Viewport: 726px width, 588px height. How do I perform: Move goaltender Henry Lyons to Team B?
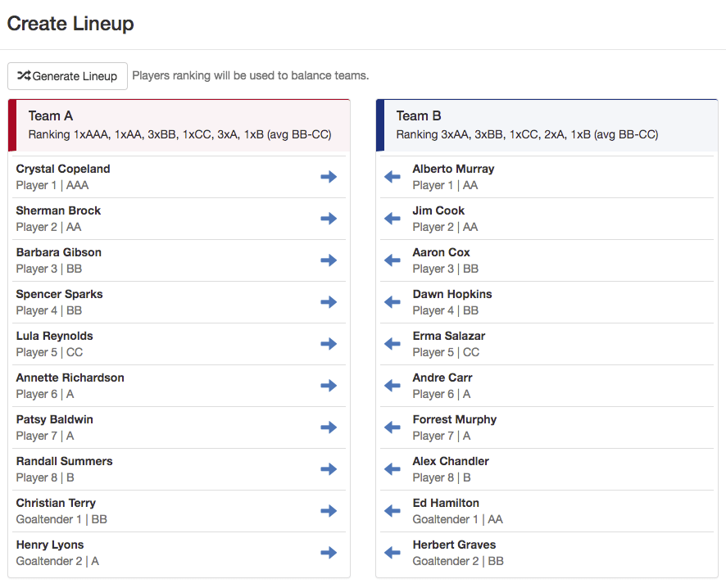pyautogui.click(x=329, y=553)
